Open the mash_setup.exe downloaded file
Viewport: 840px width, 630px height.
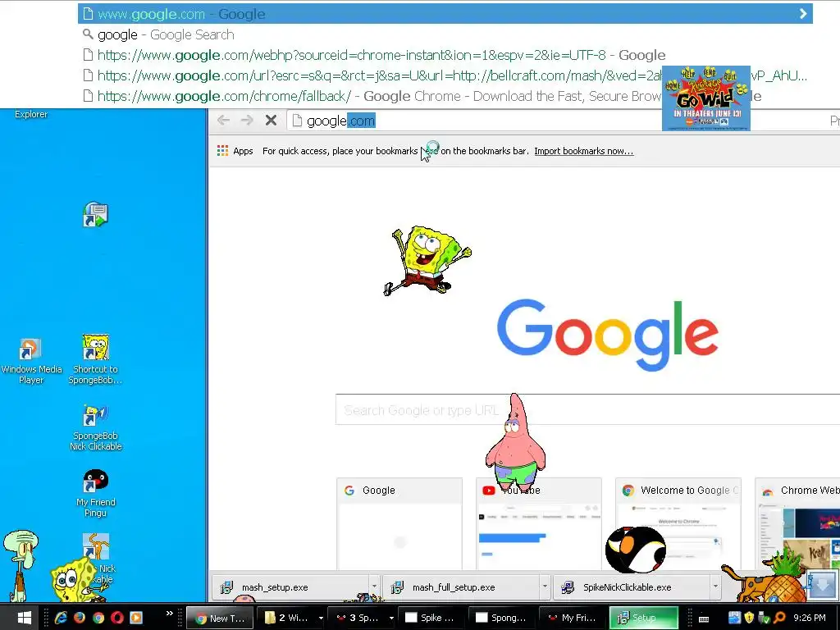click(290, 587)
